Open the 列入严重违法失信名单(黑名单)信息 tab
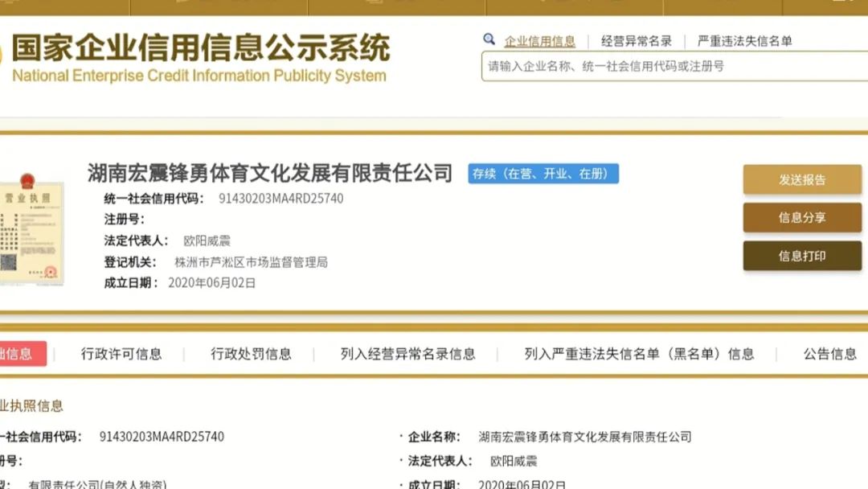 [640, 354]
